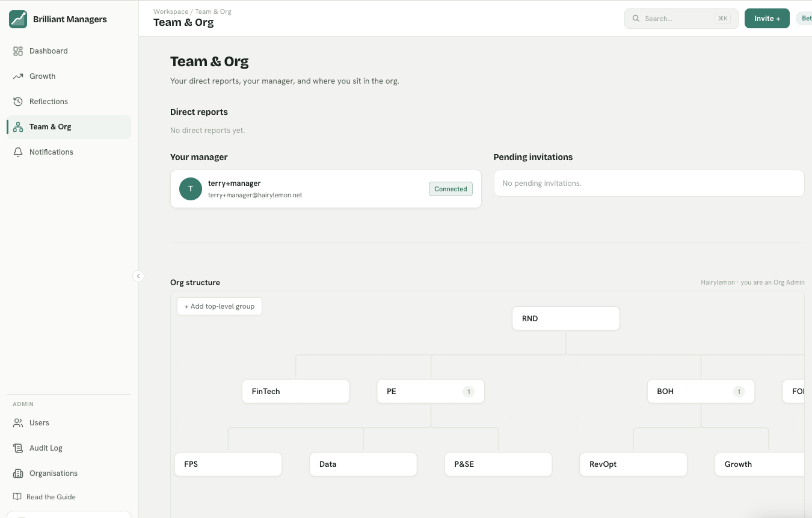Click the member count badge on BOH
The image size is (812, 518).
tap(739, 392)
